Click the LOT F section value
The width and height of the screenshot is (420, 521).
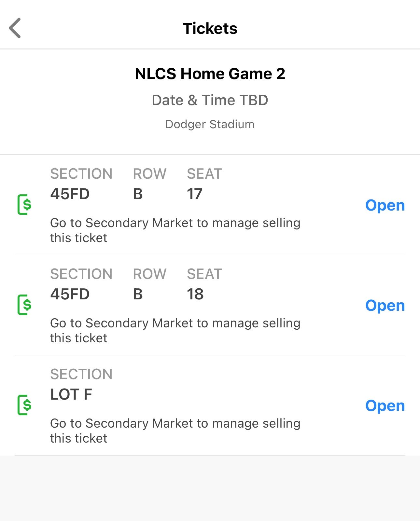[x=71, y=394]
